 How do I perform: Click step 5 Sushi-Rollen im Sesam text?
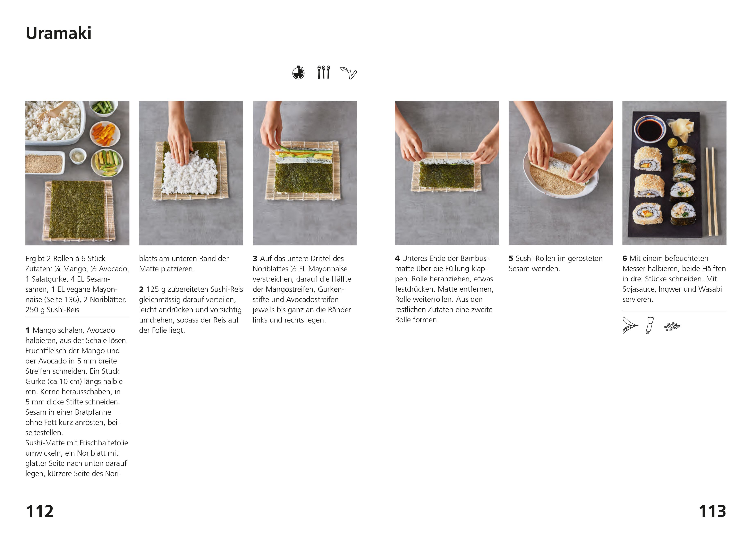point(555,263)
